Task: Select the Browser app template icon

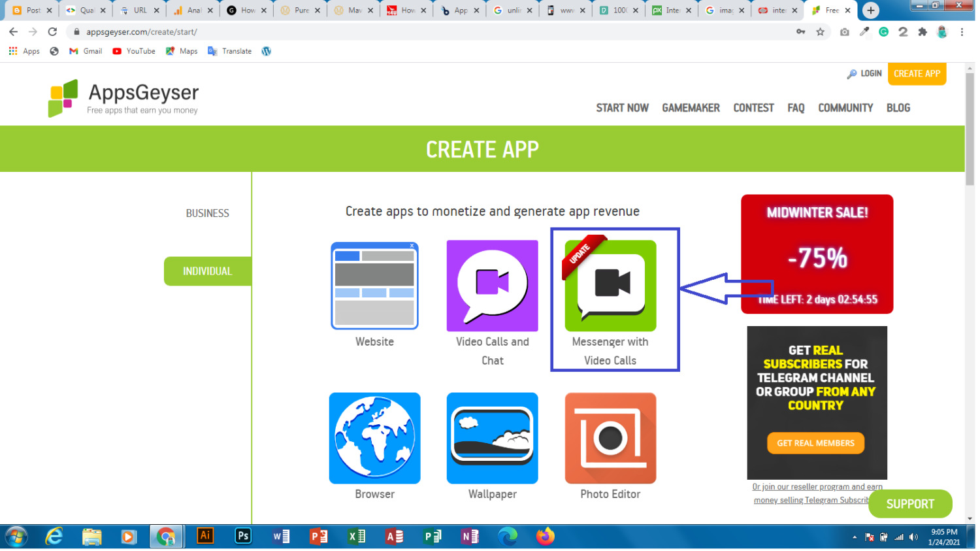Action: pyautogui.click(x=374, y=438)
